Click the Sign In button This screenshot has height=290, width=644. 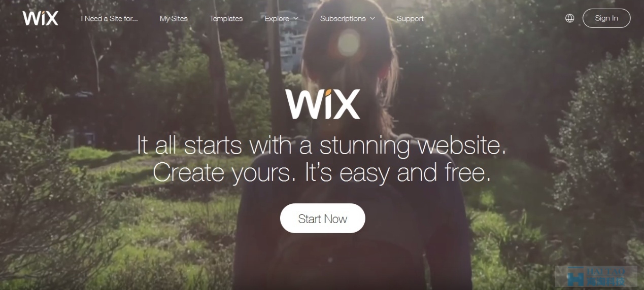[x=606, y=18]
